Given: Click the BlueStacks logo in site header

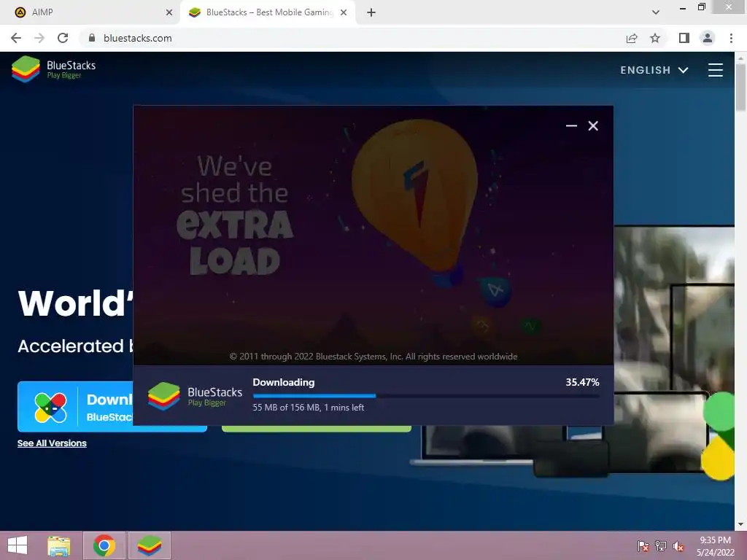Looking at the screenshot, I should 54,69.
